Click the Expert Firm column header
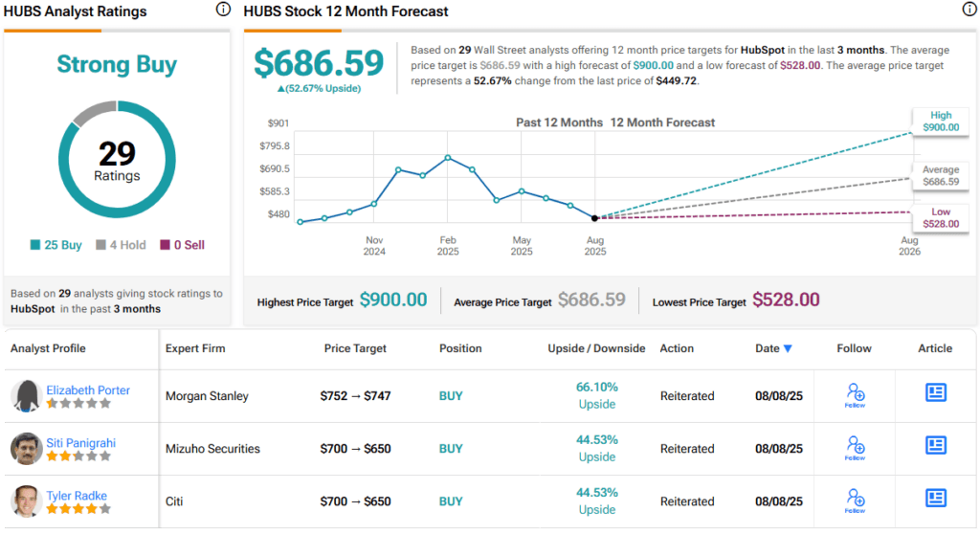 click(x=195, y=348)
